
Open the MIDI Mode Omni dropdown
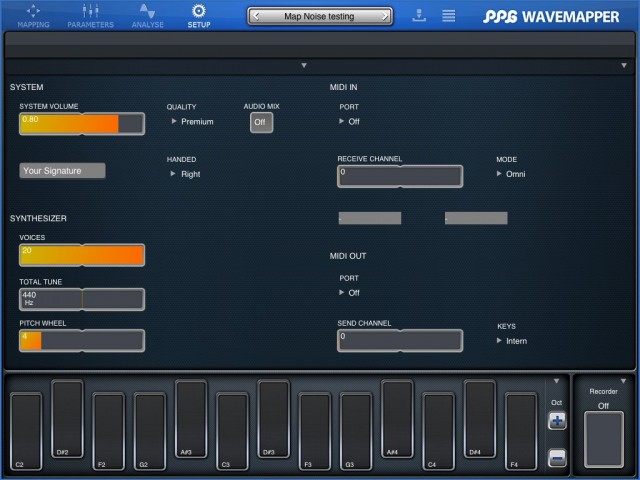tap(511, 174)
